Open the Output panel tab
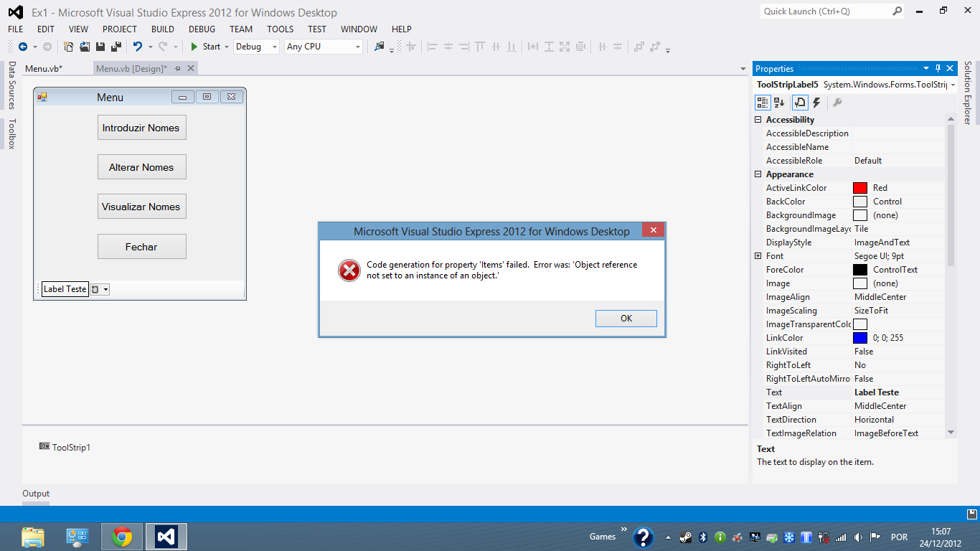 pos(36,494)
